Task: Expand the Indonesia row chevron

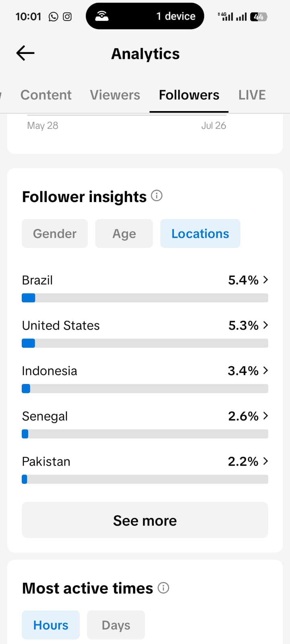Action: tap(265, 371)
